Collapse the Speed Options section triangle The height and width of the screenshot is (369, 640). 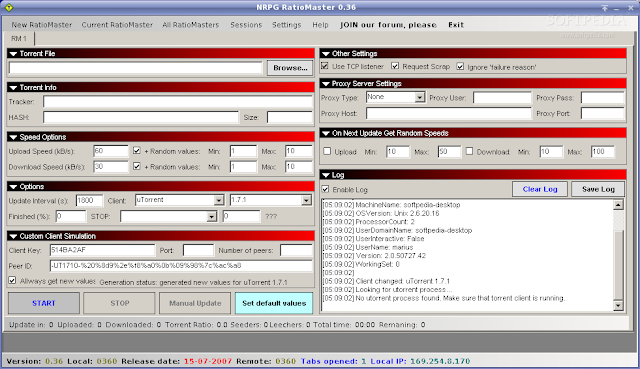point(13,138)
